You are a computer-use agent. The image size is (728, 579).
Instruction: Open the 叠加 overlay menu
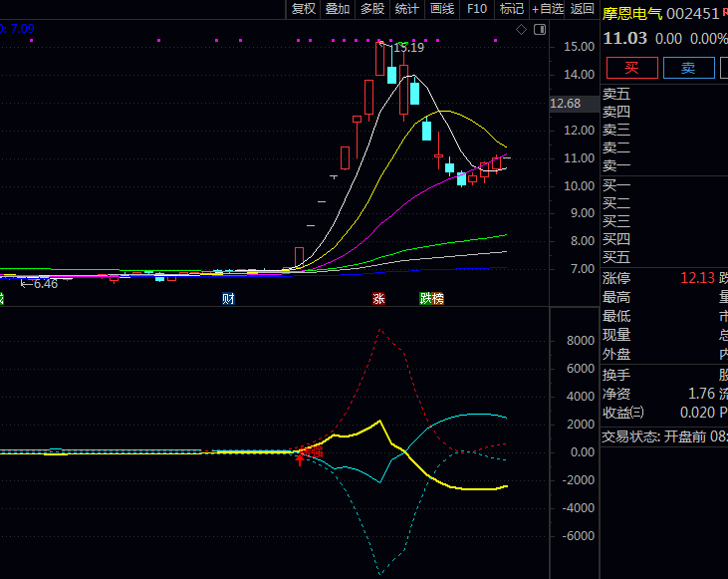pos(338,9)
